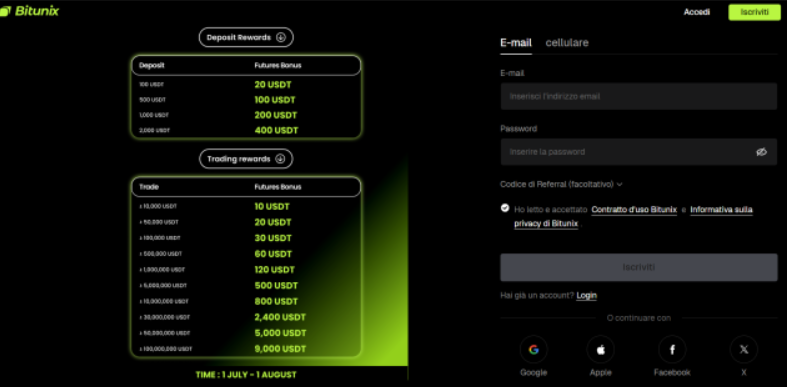Focus the Password input field
The image size is (787, 387).
638,152
